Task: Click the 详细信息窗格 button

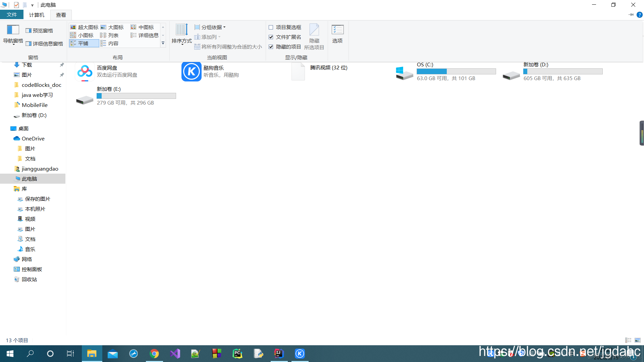Action: [44, 44]
